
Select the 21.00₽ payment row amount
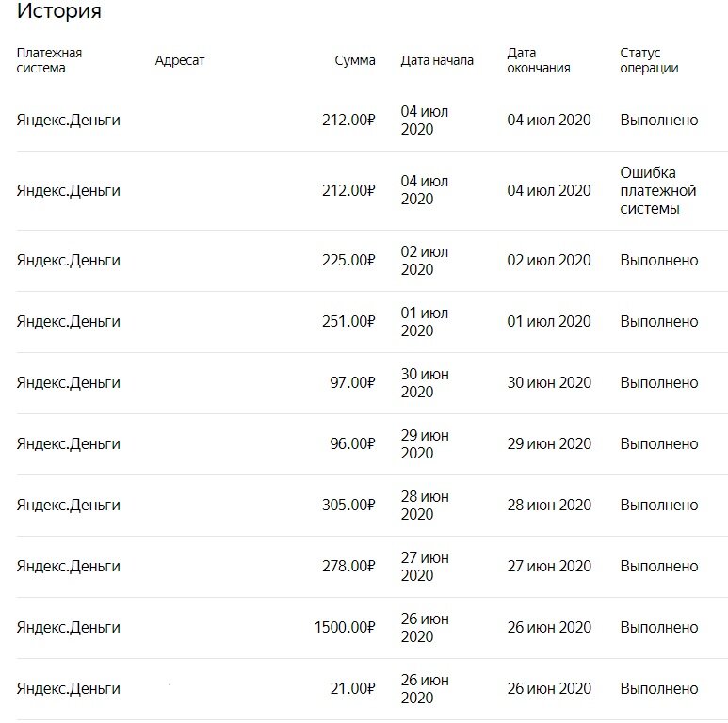[x=352, y=689]
